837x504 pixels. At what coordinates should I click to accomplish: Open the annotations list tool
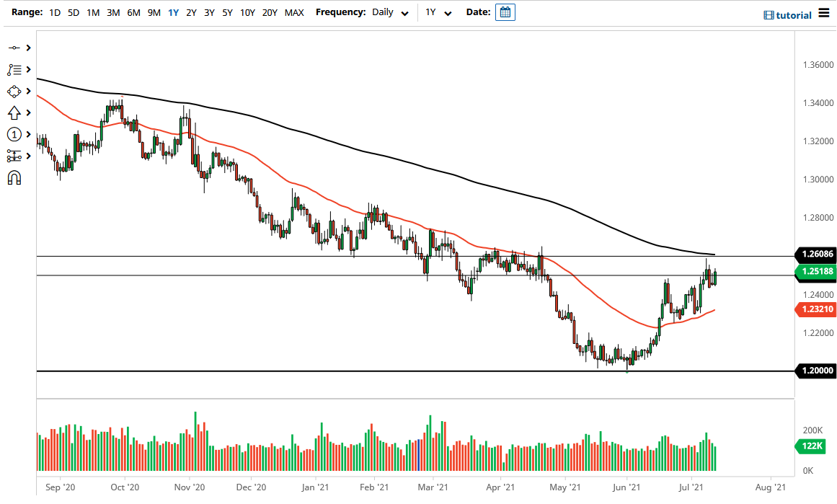tap(16, 69)
